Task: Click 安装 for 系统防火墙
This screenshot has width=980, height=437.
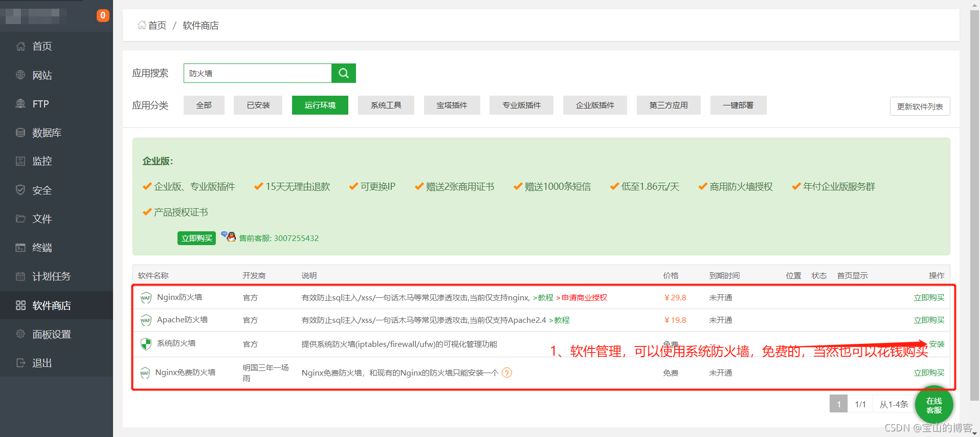Action: (x=937, y=344)
